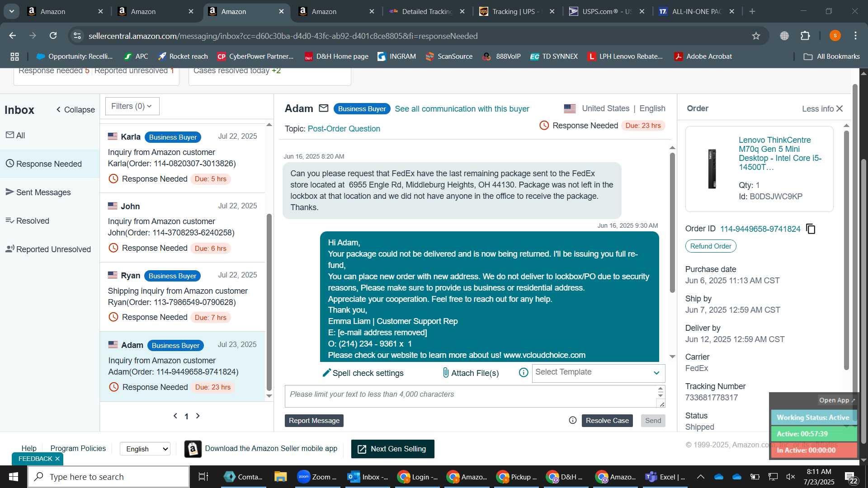Open Sent Messages folder
This screenshot has width=868, height=488.
click(50, 192)
